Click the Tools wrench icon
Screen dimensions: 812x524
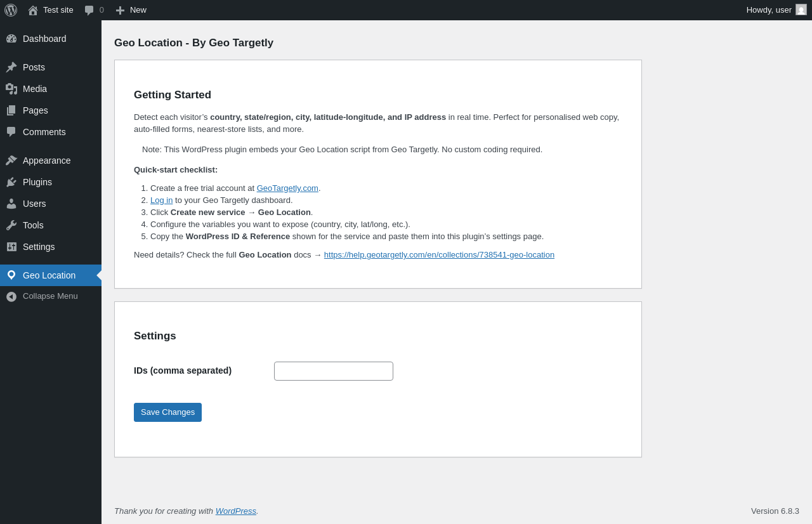click(x=11, y=225)
